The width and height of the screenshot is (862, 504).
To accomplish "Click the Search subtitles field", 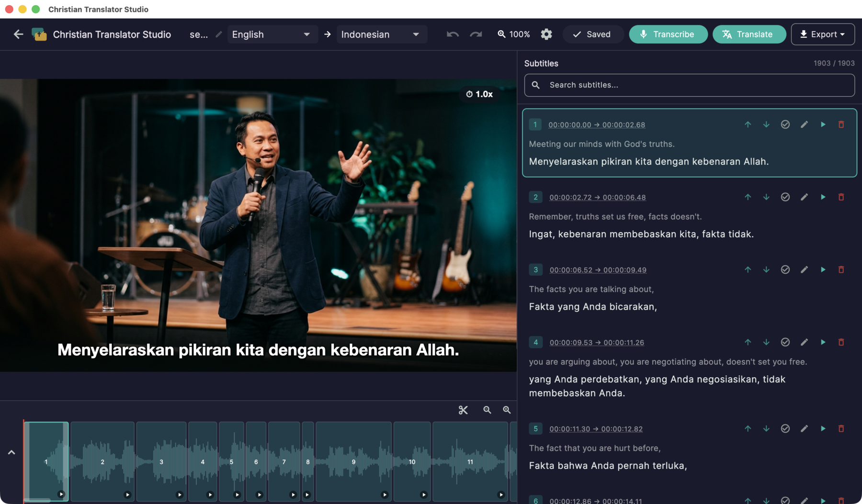I will 689,85.
